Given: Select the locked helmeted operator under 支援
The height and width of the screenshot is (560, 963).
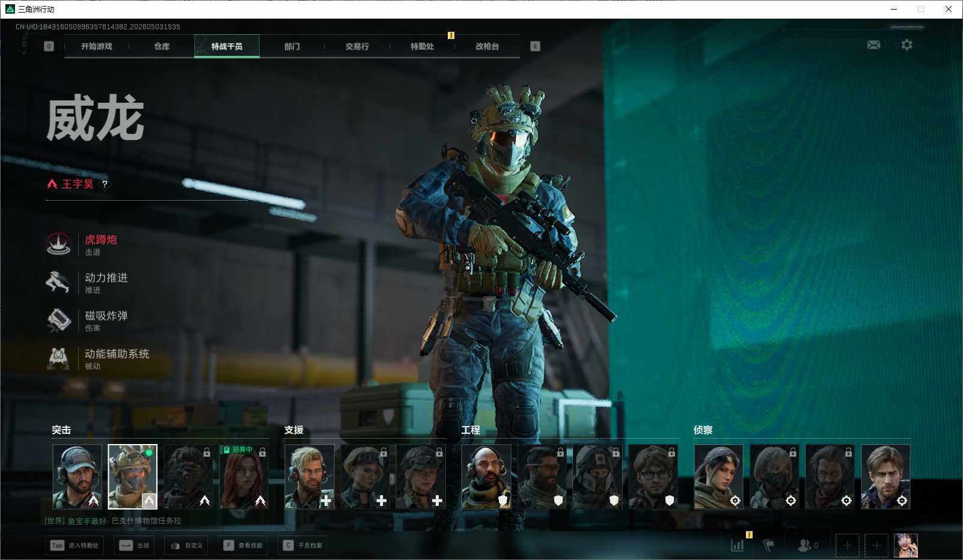Looking at the screenshot, I should [x=420, y=477].
